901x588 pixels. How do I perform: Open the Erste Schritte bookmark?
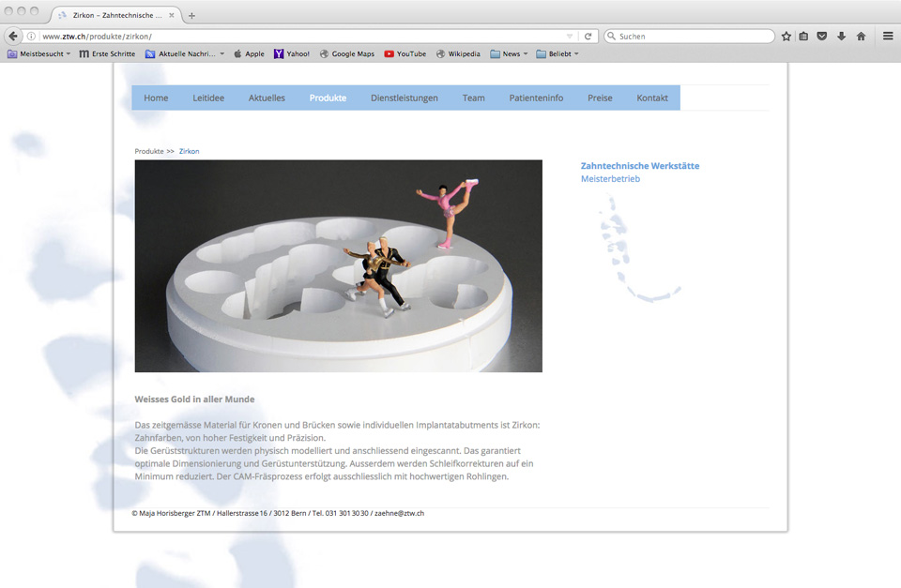pos(107,54)
